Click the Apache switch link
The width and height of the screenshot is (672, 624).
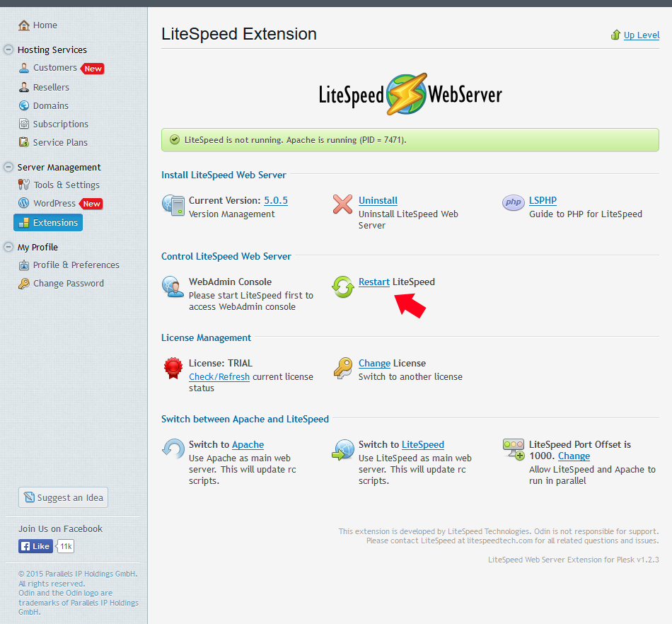pyautogui.click(x=248, y=444)
